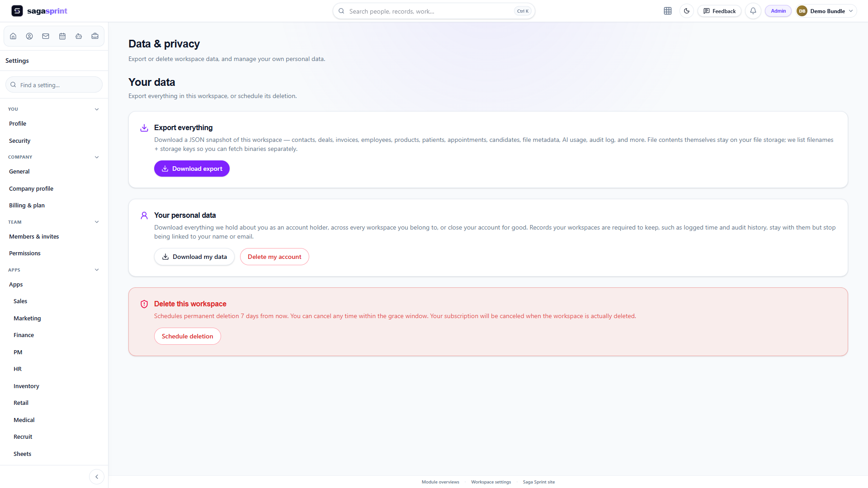The height and width of the screenshot is (488, 868).
Task: Collapse the YOU settings section
Action: click(97, 109)
